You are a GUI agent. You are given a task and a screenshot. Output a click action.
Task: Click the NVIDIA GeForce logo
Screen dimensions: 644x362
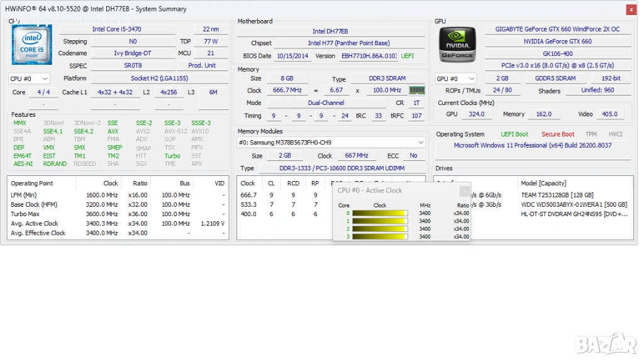pos(457,45)
